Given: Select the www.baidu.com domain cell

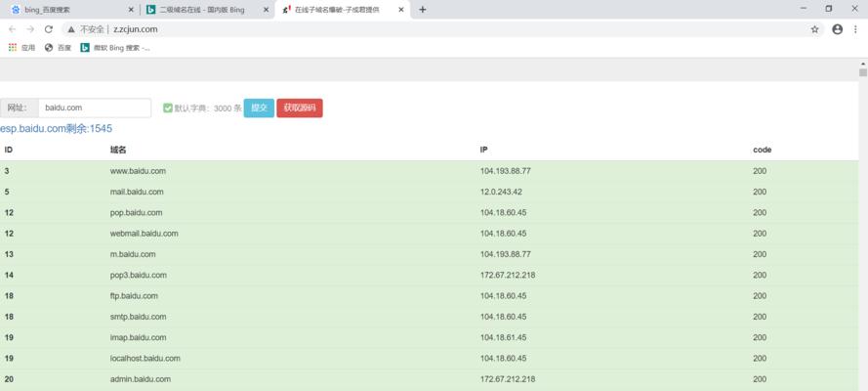Looking at the screenshot, I should coord(138,171).
